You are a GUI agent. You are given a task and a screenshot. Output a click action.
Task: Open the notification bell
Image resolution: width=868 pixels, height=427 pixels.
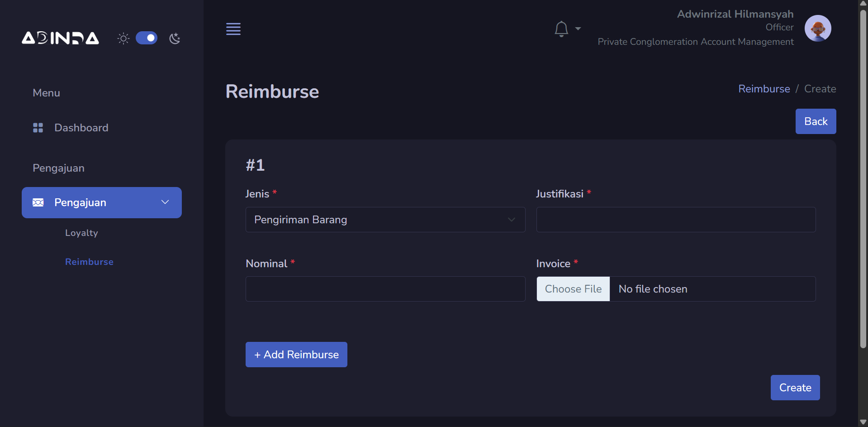pyautogui.click(x=561, y=29)
